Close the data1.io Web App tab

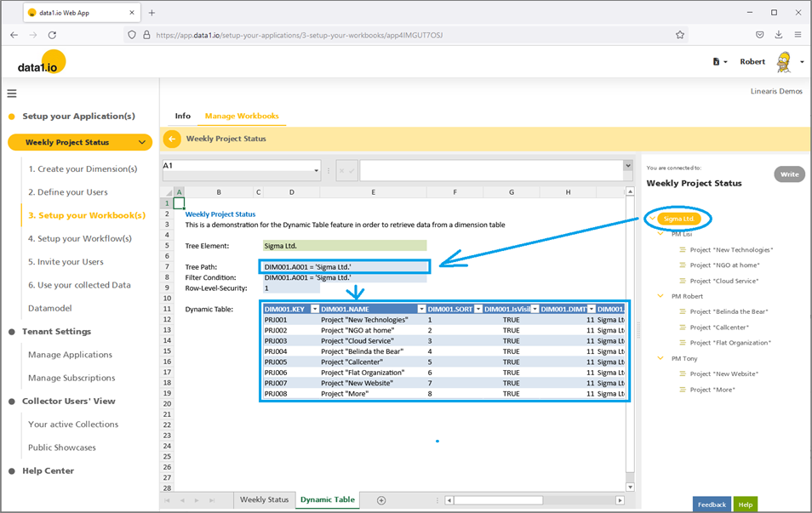click(132, 13)
